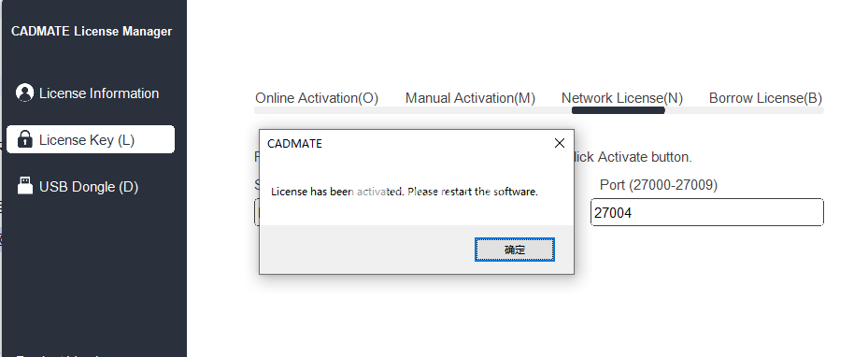Go to the USB Dongle (D) label
The width and height of the screenshot is (868, 357).
click(89, 187)
